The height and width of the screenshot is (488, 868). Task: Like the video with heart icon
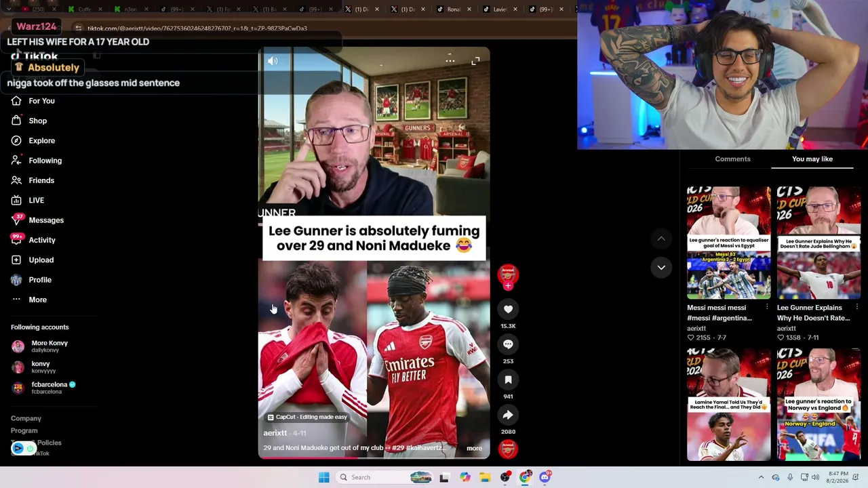coord(508,309)
